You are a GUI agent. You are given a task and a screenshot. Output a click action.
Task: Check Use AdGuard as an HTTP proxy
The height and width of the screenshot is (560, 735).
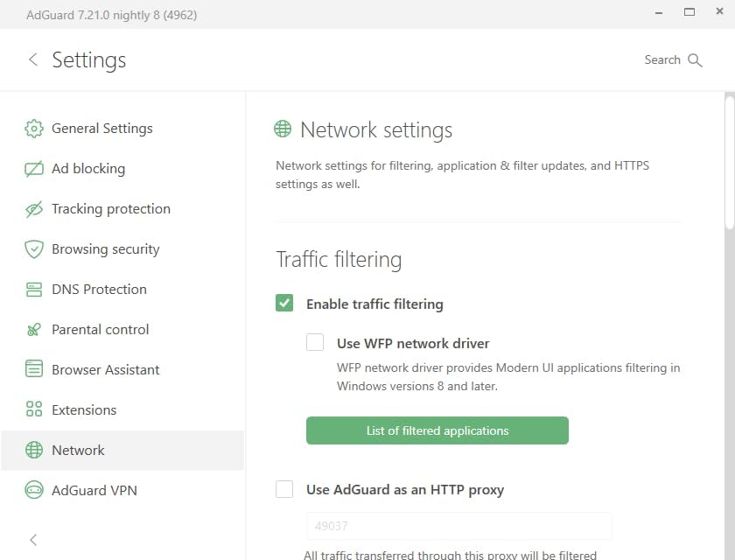[x=284, y=489]
